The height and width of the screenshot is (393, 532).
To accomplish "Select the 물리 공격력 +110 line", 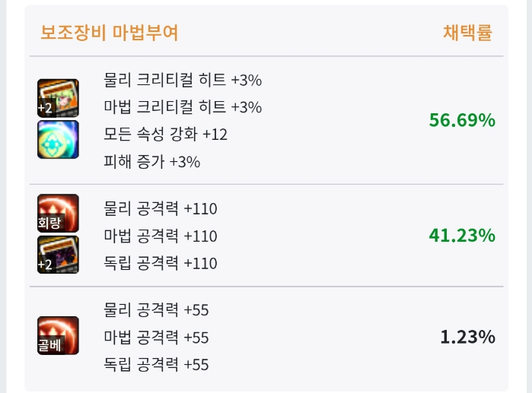I will click(x=161, y=209).
